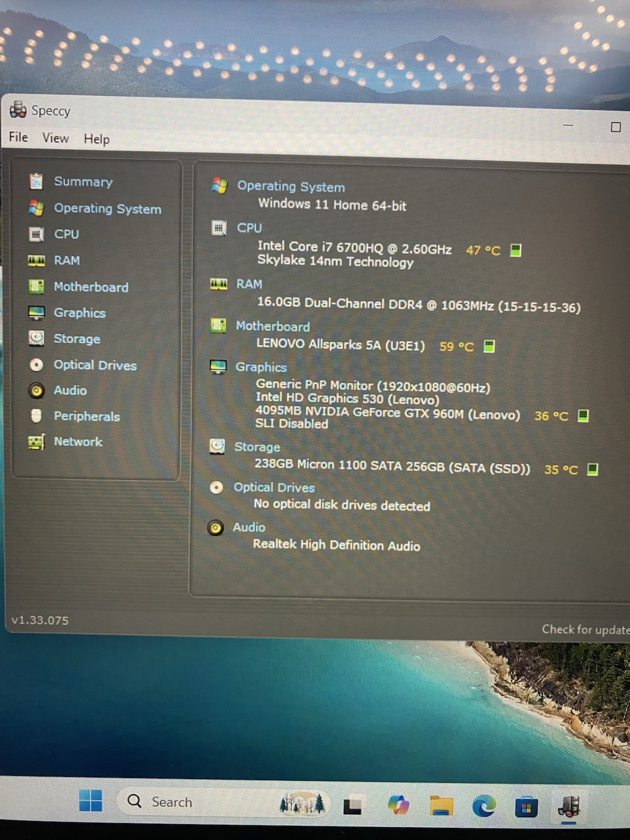
Task: Click the Storage icon in summary pane
Action: click(x=217, y=446)
